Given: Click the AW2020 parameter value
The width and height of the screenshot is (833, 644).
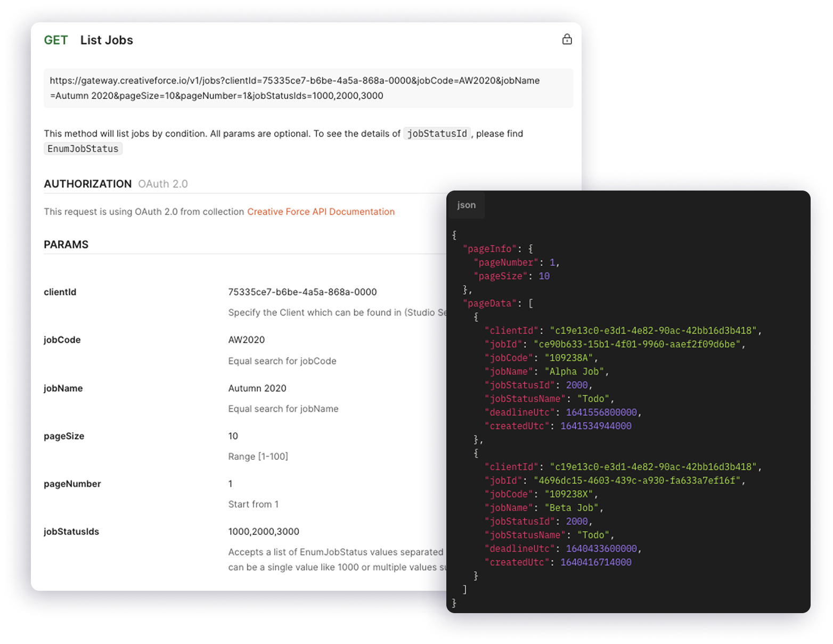Looking at the screenshot, I should [x=247, y=340].
